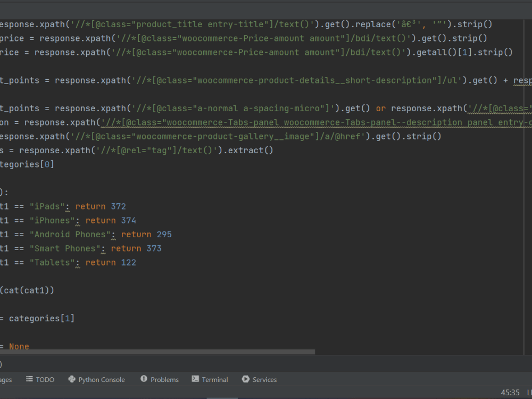Click the Terminal prompt icon
532x399 pixels.
tap(195, 379)
